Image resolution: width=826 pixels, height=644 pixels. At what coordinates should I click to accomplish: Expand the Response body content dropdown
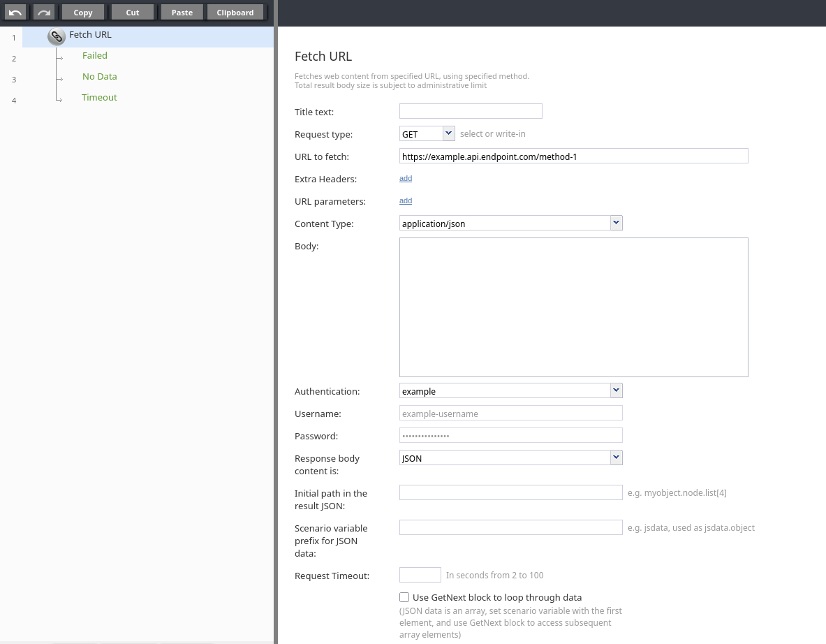[x=616, y=458]
